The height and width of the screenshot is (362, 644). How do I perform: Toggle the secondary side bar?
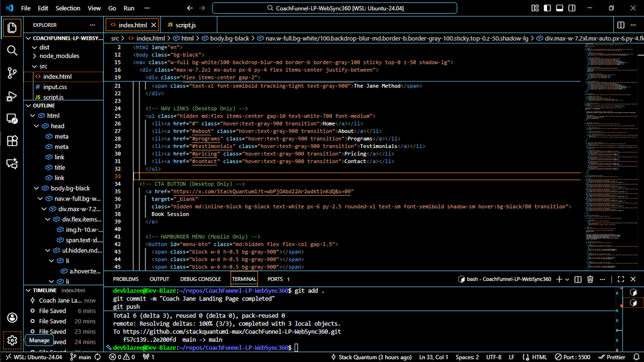point(572,8)
